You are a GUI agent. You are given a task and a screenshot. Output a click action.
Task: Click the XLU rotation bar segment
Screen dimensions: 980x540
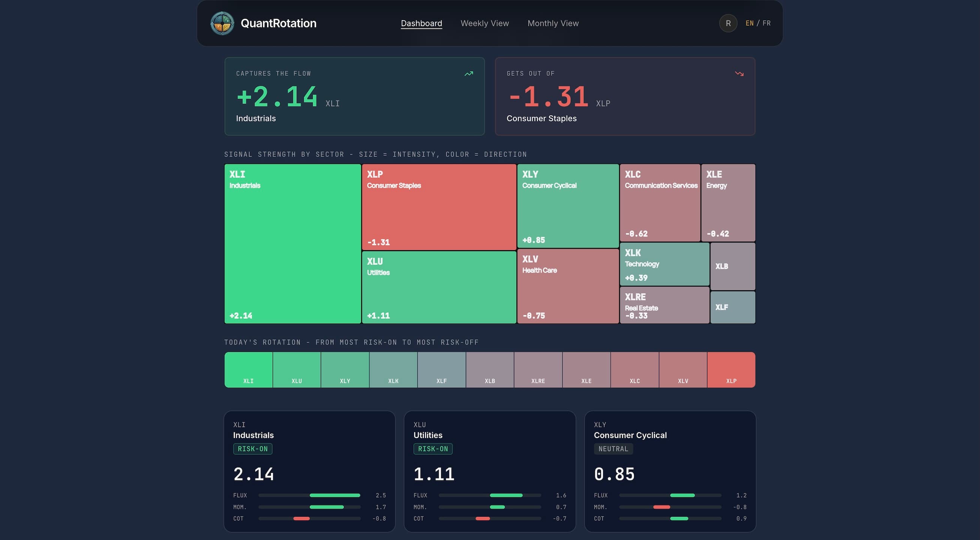pos(297,370)
